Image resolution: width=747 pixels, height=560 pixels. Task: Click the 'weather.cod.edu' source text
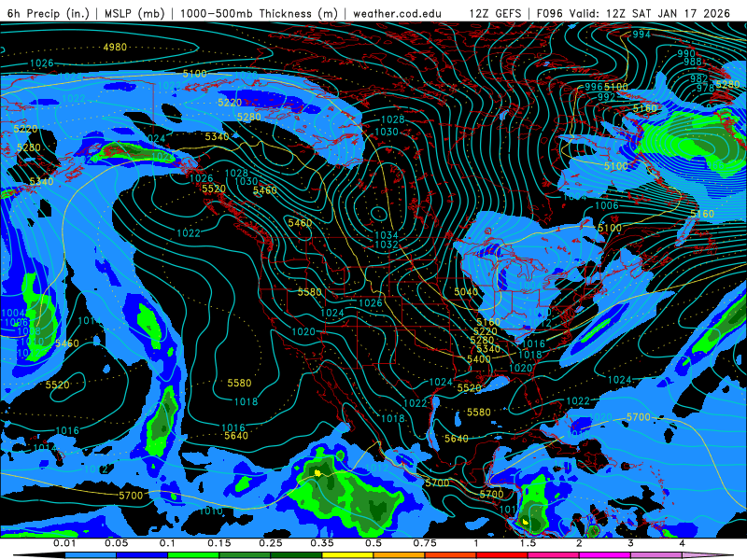[397, 13]
